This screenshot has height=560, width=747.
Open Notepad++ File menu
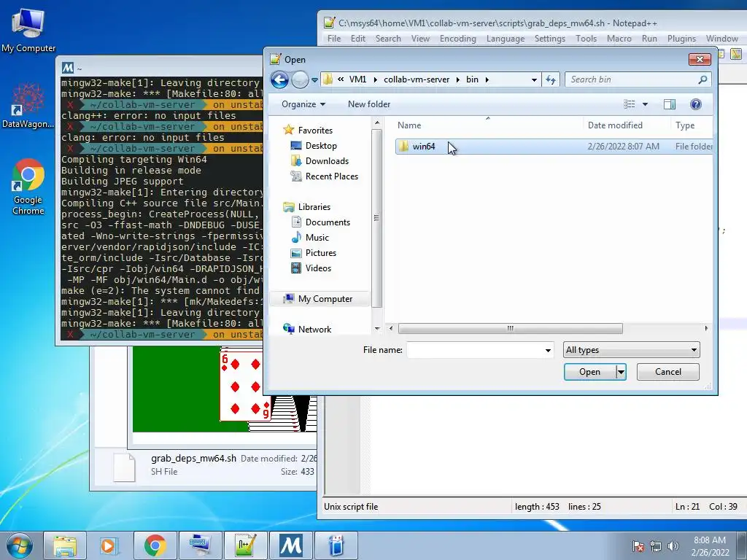tap(334, 39)
